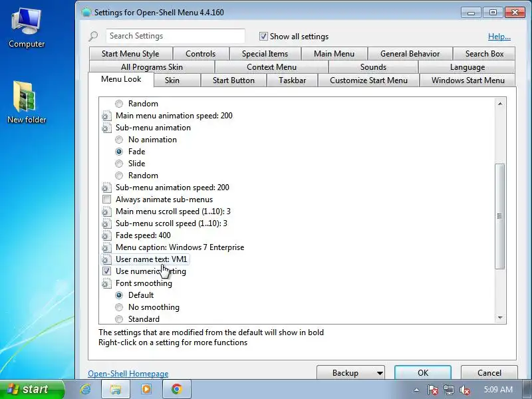This screenshot has width=532, height=399.
Task: Show hidden tray icons arrow
Action: (417, 390)
